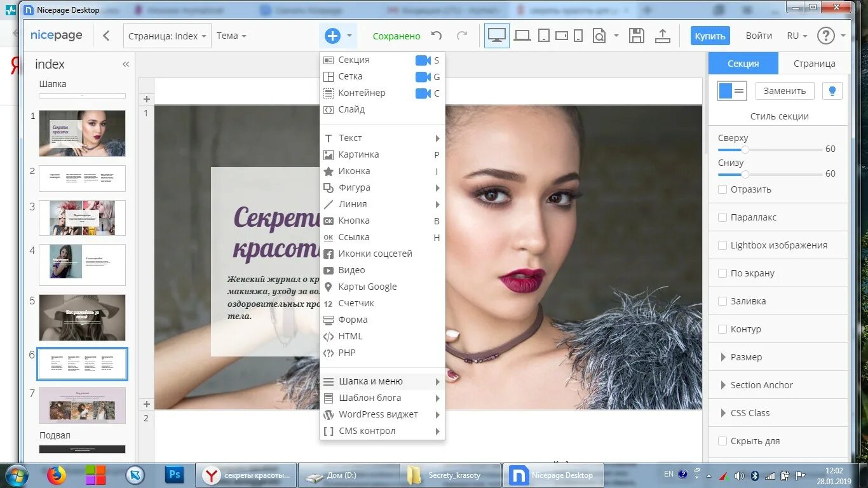Image resolution: width=868 pixels, height=488 pixels.
Task: Tick the Скрыть для checkbox
Action: 722,441
